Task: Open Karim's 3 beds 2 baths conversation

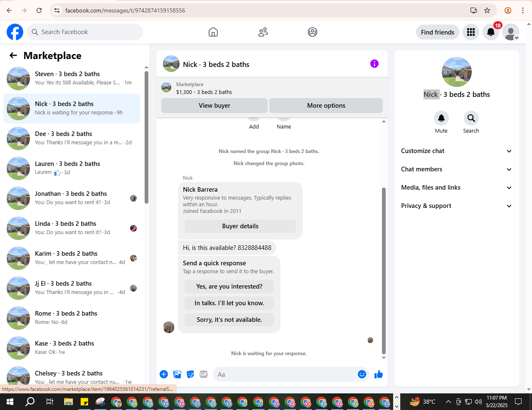Action: (71, 258)
